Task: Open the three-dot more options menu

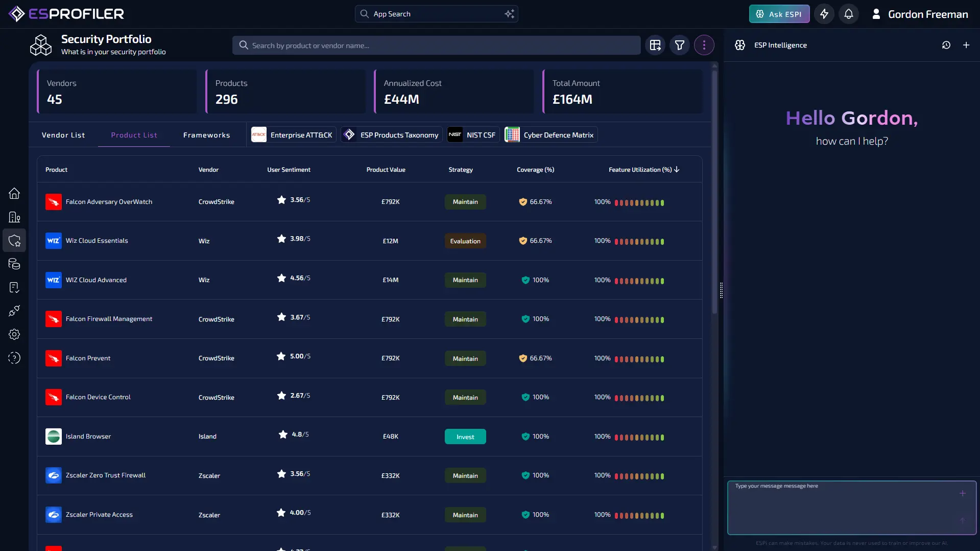Action: coord(704,45)
